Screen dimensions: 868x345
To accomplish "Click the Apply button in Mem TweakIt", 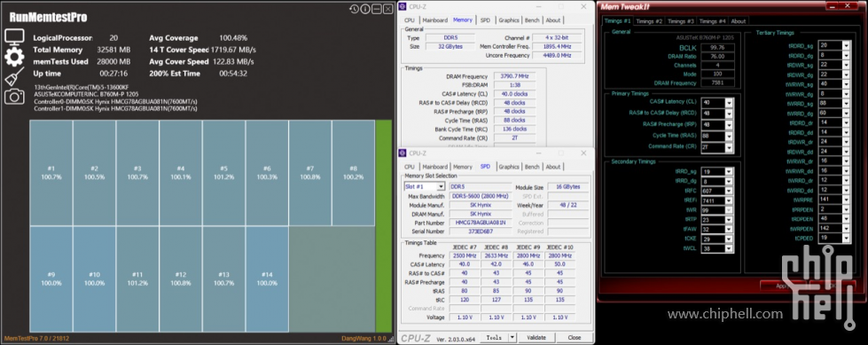I will pyautogui.click(x=783, y=286).
